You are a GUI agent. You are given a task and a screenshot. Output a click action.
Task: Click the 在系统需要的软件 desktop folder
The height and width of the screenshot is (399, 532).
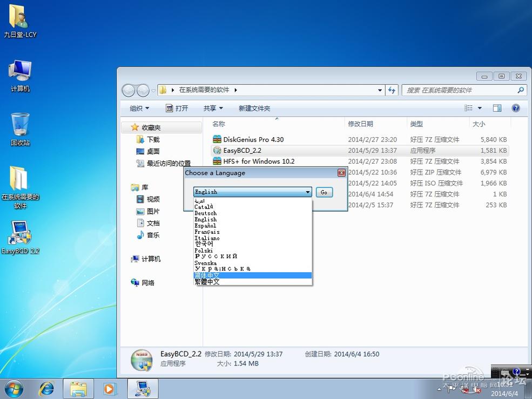tap(20, 188)
